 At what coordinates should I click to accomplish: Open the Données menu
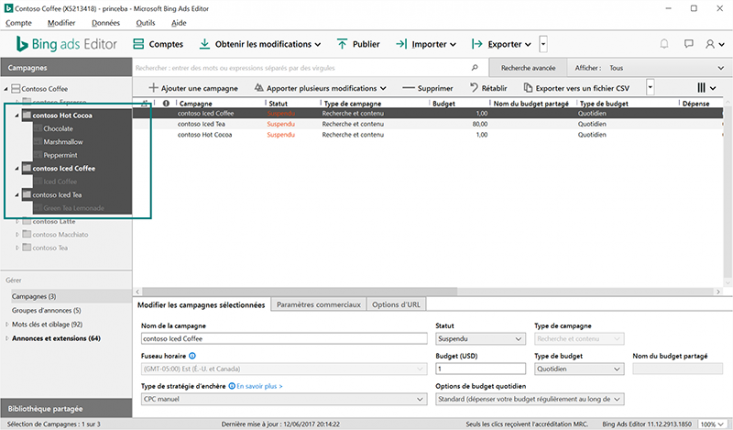click(x=106, y=23)
